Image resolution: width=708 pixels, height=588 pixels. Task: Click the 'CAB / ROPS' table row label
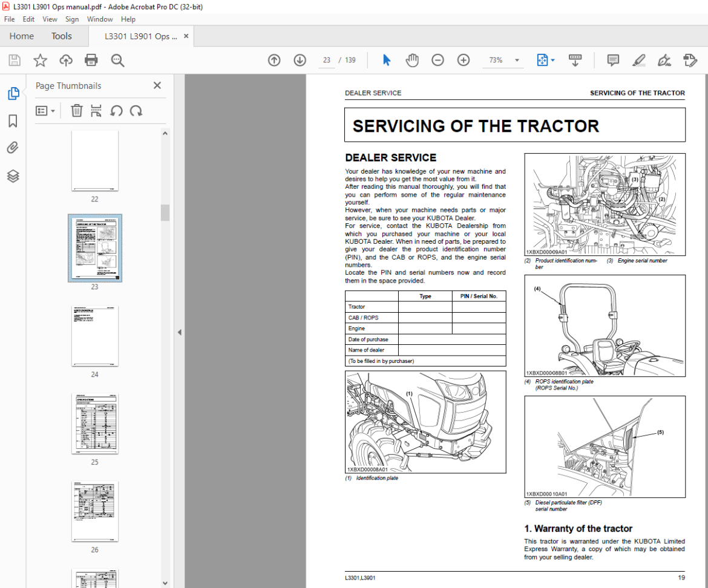pyautogui.click(x=363, y=318)
